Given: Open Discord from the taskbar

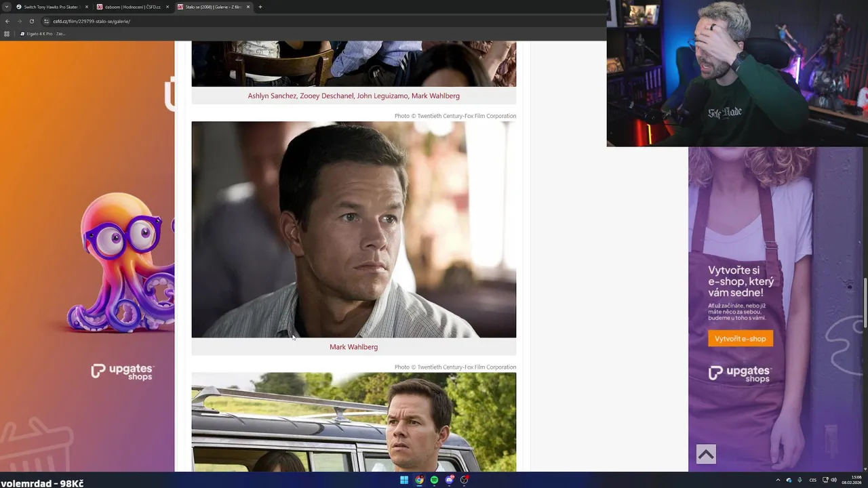Looking at the screenshot, I should pyautogui.click(x=449, y=480).
